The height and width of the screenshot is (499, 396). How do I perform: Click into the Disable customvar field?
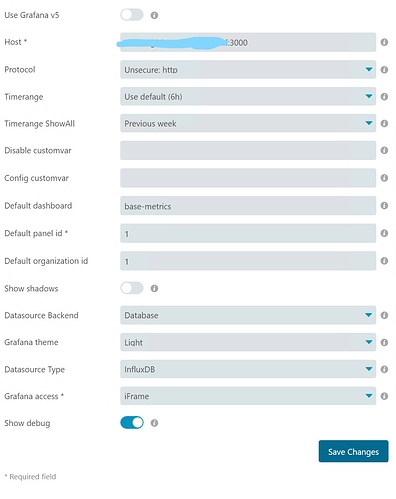[x=248, y=150]
